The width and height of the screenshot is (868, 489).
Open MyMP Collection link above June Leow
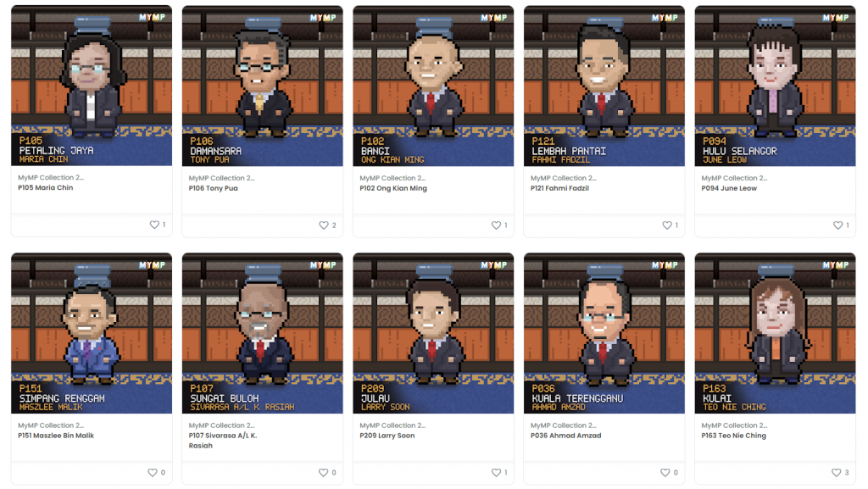pyautogui.click(x=734, y=178)
